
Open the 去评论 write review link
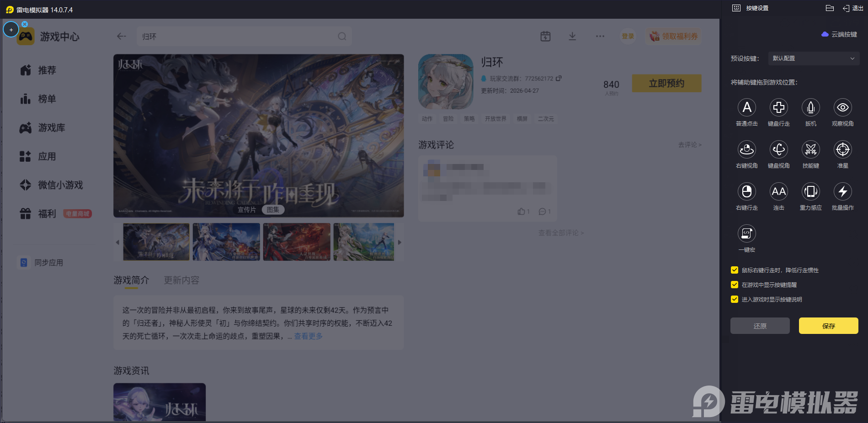point(689,145)
